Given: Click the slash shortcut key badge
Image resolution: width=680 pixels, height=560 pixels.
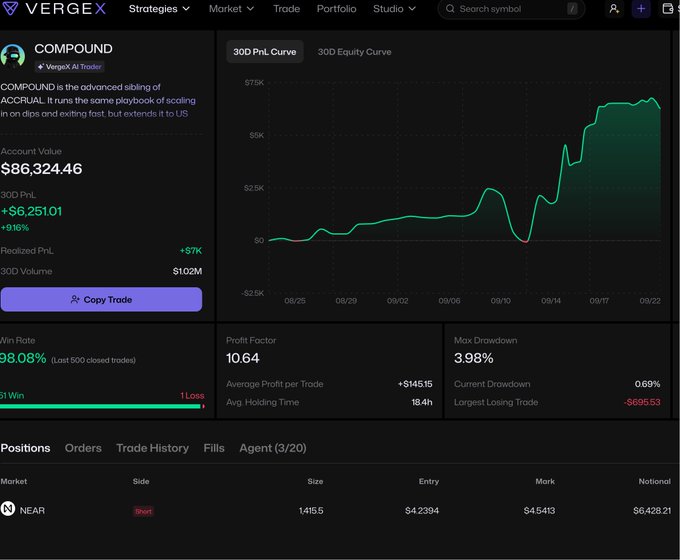Looking at the screenshot, I should (572, 9).
